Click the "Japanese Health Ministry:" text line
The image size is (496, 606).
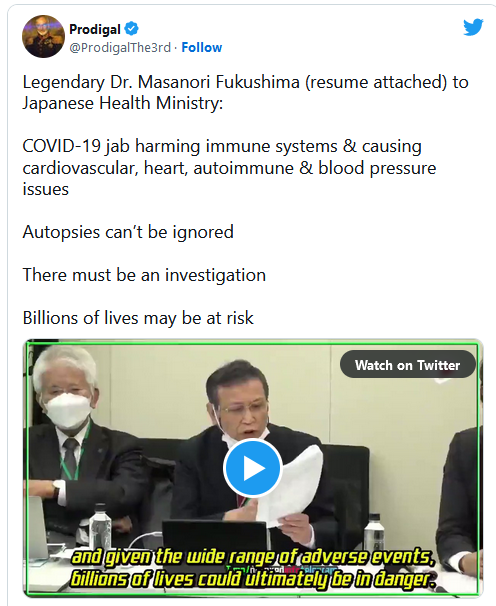click(x=123, y=104)
